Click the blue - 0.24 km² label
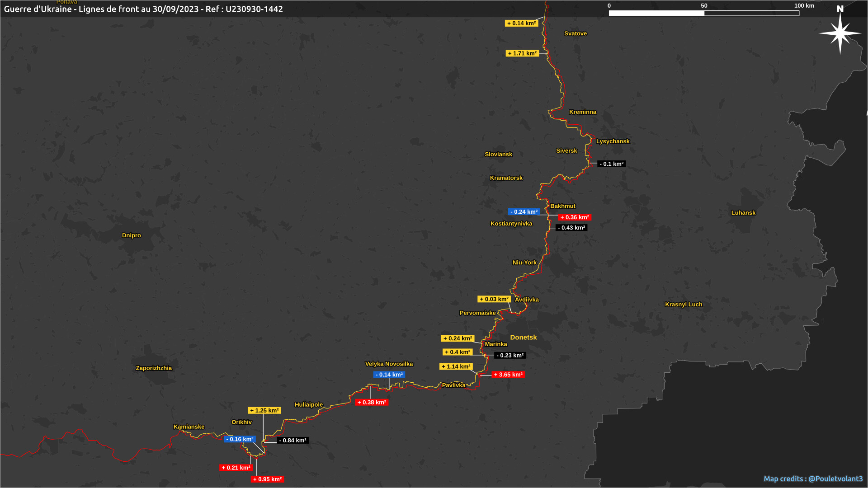 524,212
